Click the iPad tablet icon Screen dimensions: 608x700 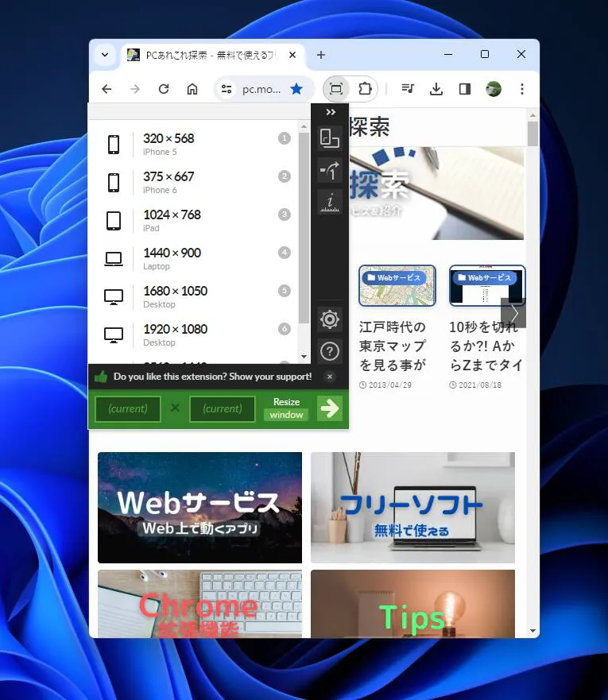pyautogui.click(x=114, y=221)
